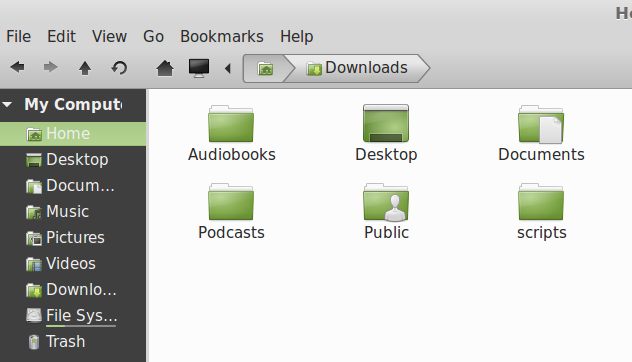Open Documents in the sidebar
The height and width of the screenshot is (362, 632).
[x=73, y=186]
